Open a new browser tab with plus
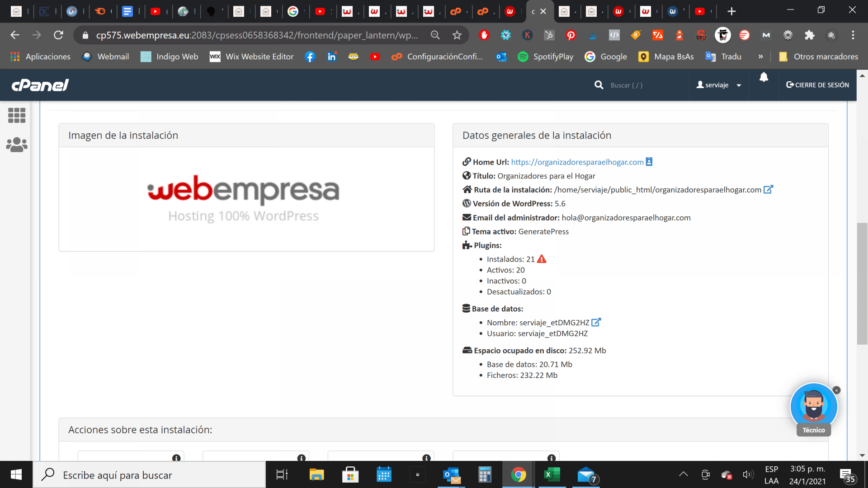The image size is (868, 488). (731, 11)
